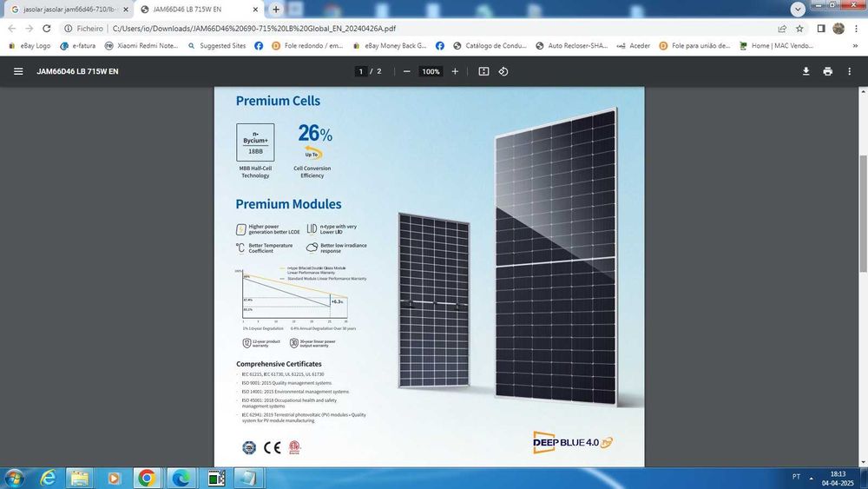
Task: Click the document title JAM66D46 LB 715W EN
Action: [x=77, y=71]
